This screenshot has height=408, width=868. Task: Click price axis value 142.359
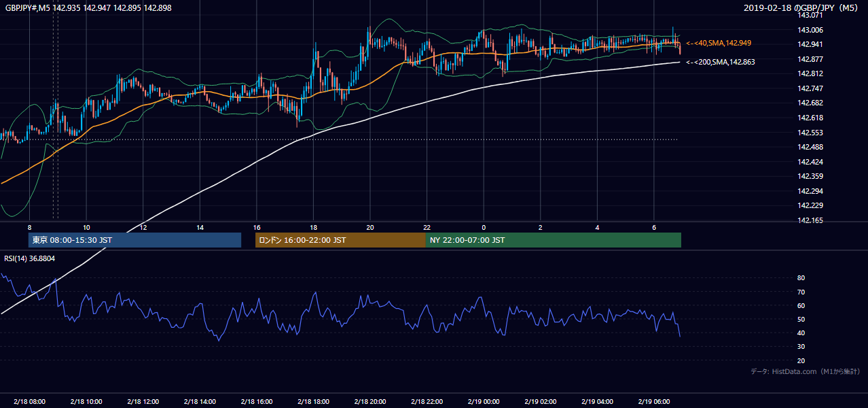(x=810, y=176)
